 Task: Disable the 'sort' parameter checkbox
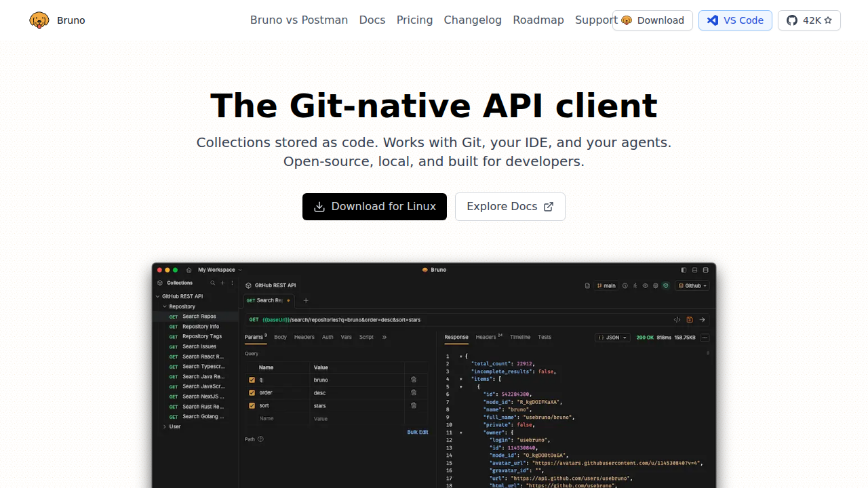[252, 405]
